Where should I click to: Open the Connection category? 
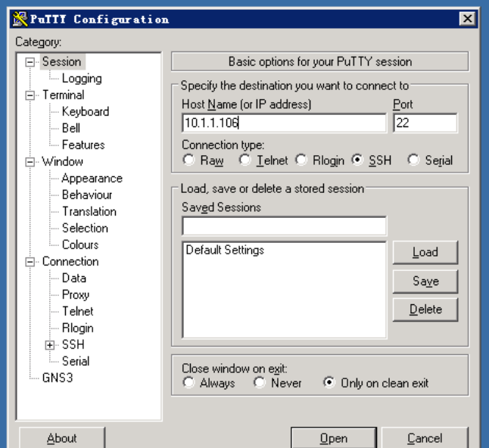point(70,262)
